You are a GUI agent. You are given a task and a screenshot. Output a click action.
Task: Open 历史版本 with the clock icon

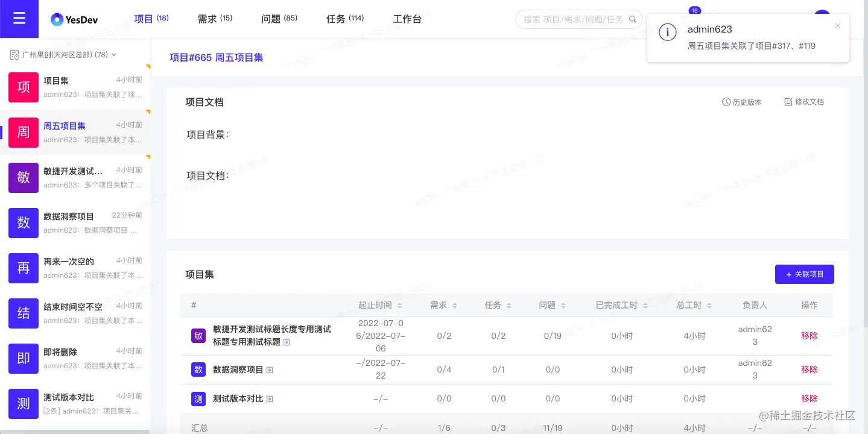tap(741, 101)
